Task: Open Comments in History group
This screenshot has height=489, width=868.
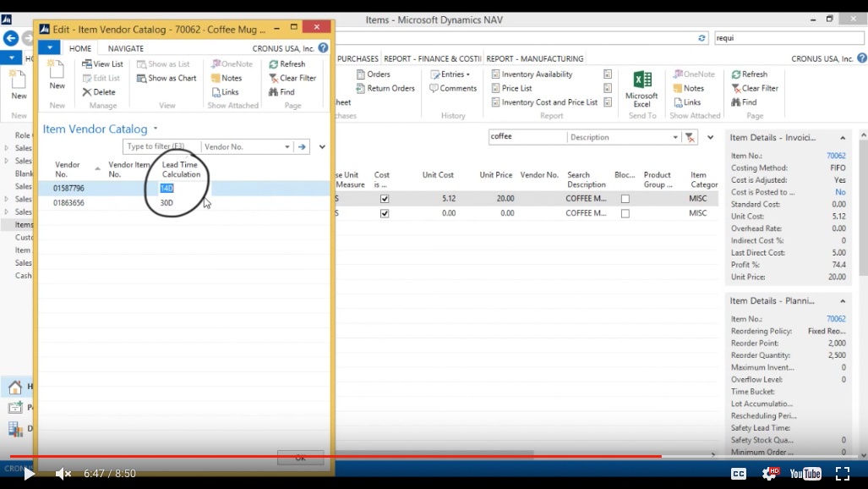Action: point(453,88)
